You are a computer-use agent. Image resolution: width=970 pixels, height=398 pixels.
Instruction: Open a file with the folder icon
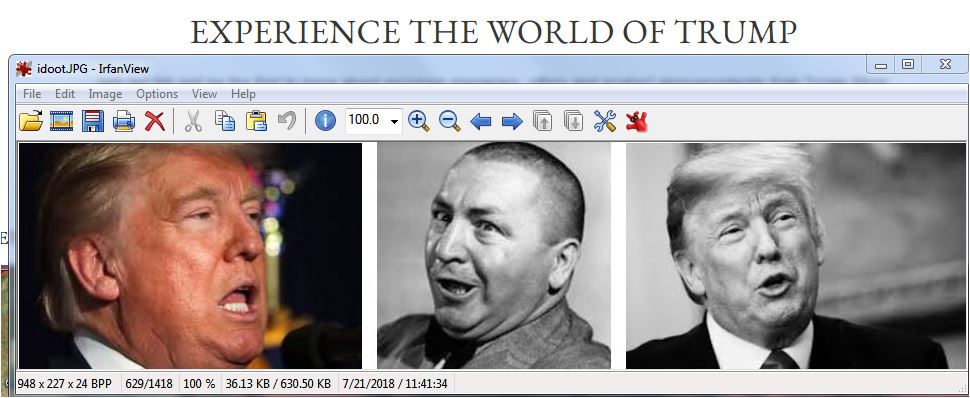31,121
